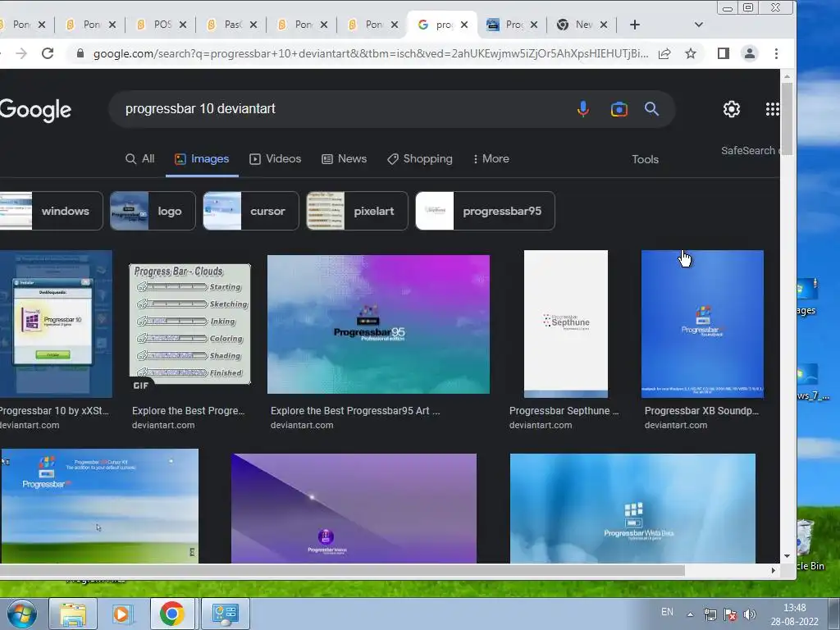Open the Progressbar Wista Beta thumbnail

[x=632, y=509]
